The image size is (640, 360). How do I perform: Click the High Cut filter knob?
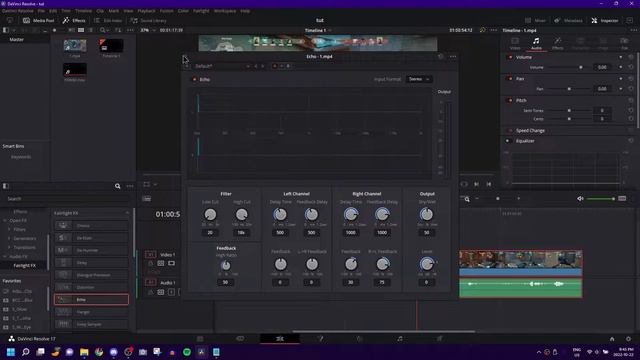(242, 214)
